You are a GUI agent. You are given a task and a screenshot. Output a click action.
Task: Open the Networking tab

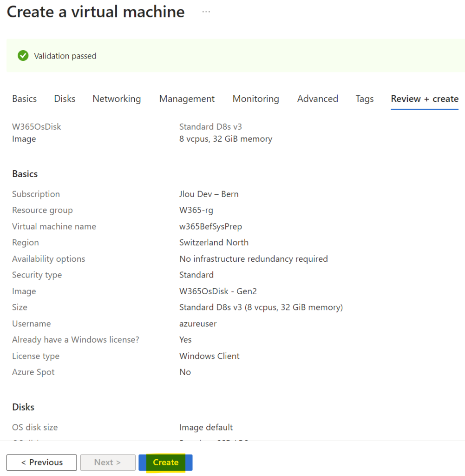pyautogui.click(x=117, y=99)
